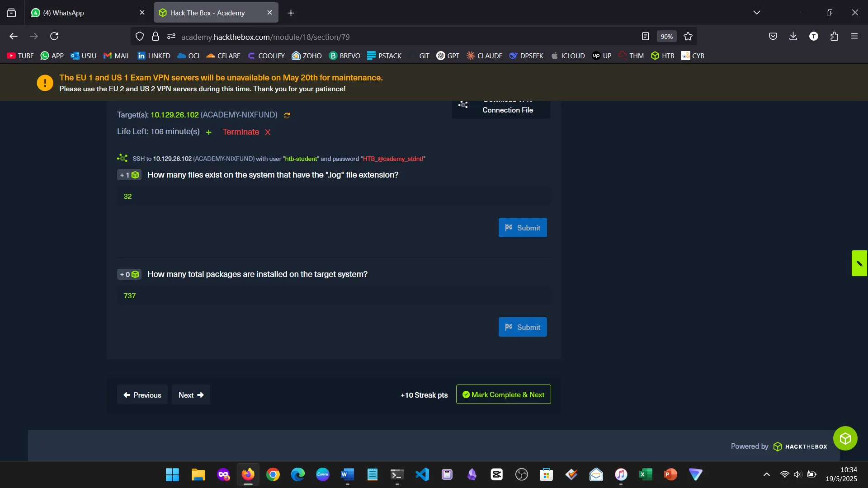Open the CLAUDE bookmark
The width and height of the screenshot is (868, 488).
pos(484,56)
